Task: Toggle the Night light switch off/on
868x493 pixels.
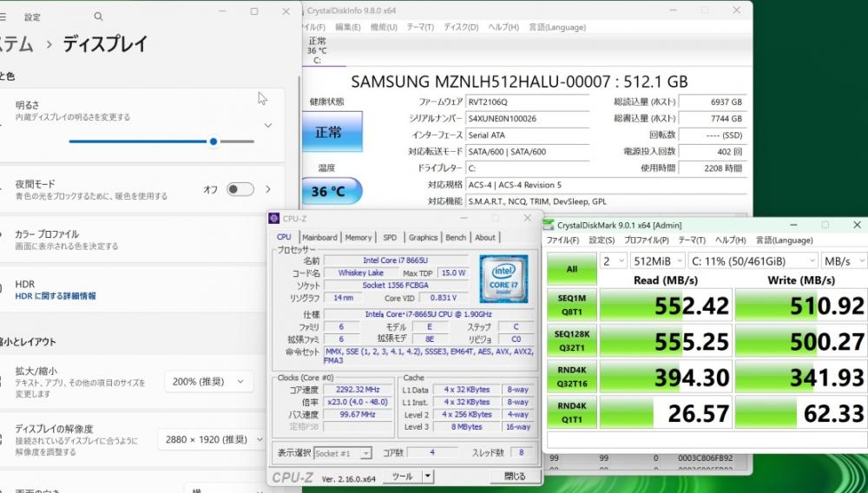Action: [240, 189]
